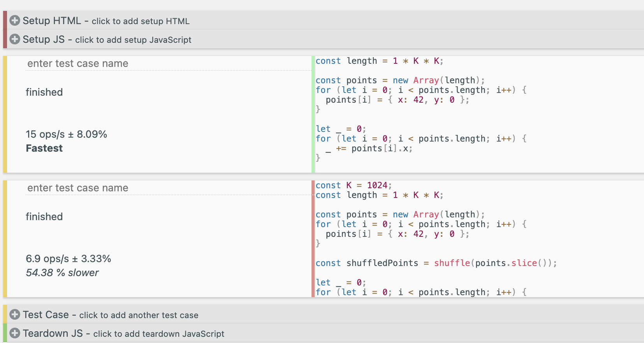
Task: Focus the first test case name field
Action: (x=168, y=63)
